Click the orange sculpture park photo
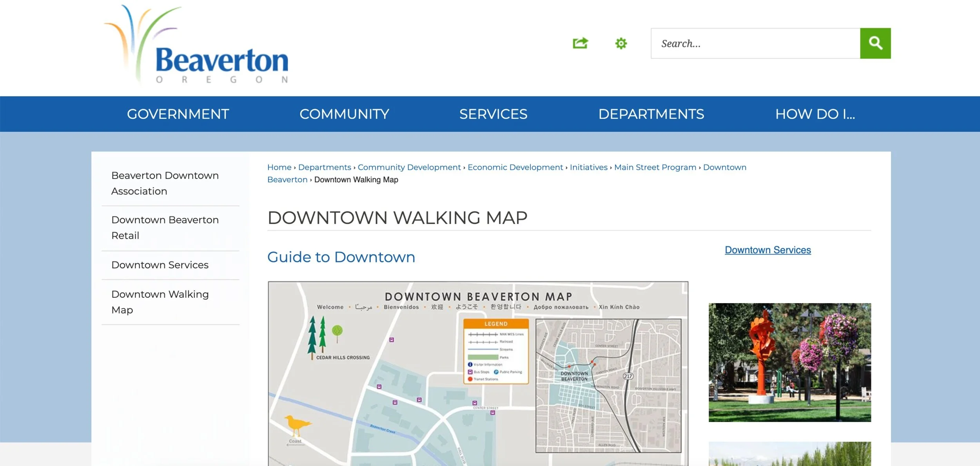The image size is (980, 466). pos(789,362)
